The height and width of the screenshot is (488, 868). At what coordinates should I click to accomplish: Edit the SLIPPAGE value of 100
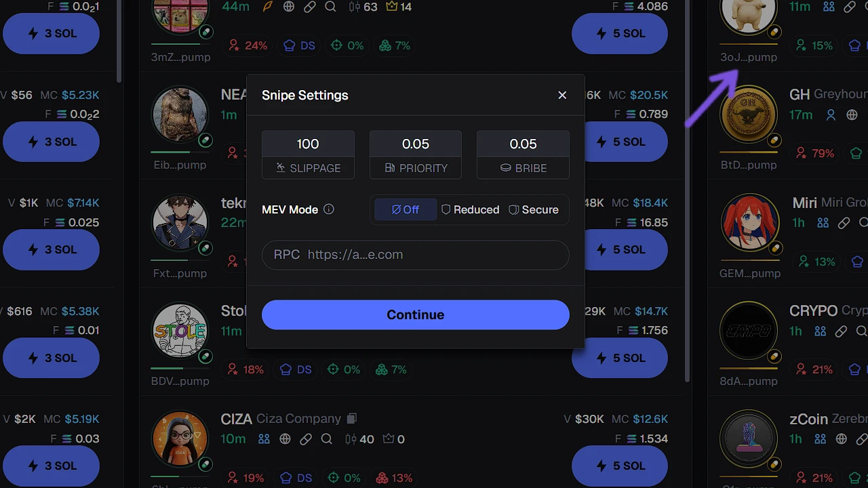coord(308,144)
